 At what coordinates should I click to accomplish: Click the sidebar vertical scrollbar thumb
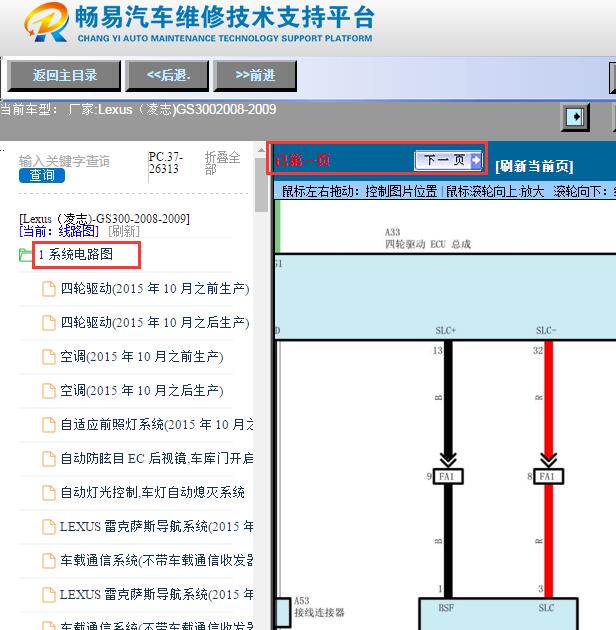pyautogui.click(x=261, y=185)
